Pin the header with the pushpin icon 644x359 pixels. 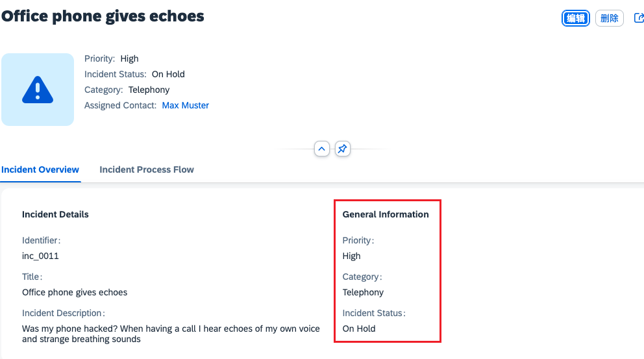(342, 149)
